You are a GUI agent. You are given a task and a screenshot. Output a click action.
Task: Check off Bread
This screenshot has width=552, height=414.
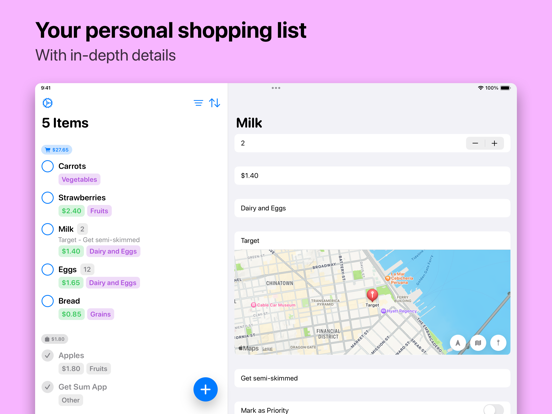click(48, 301)
